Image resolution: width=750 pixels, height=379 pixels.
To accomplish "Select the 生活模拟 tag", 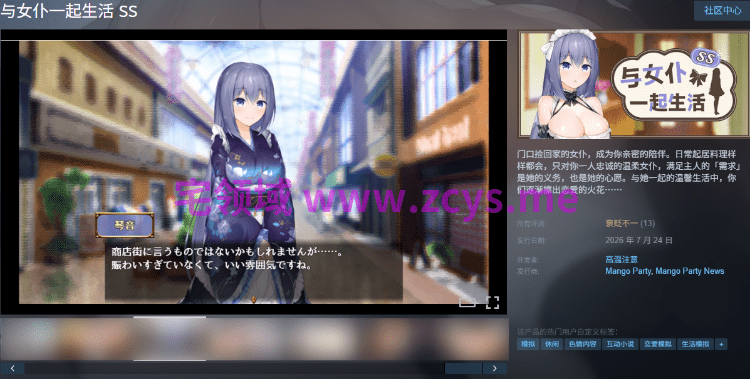I will (x=695, y=344).
